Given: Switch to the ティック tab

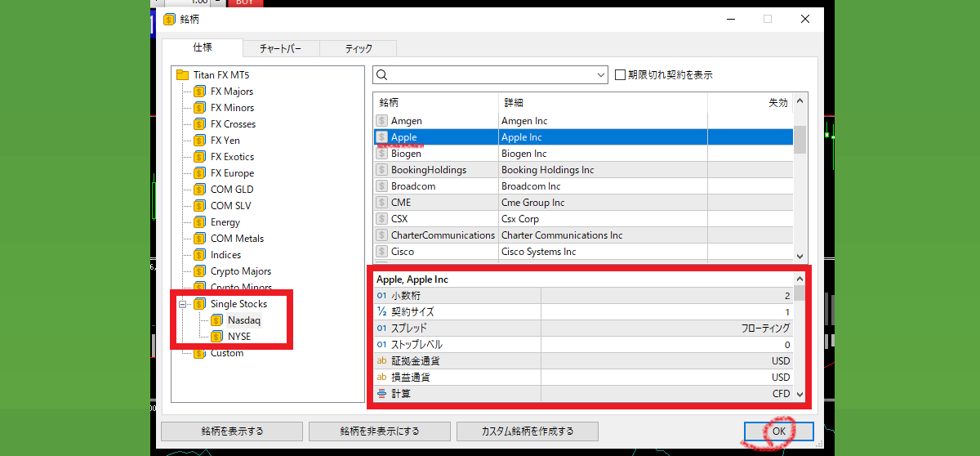Looking at the screenshot, I should (x=359, y=49).
